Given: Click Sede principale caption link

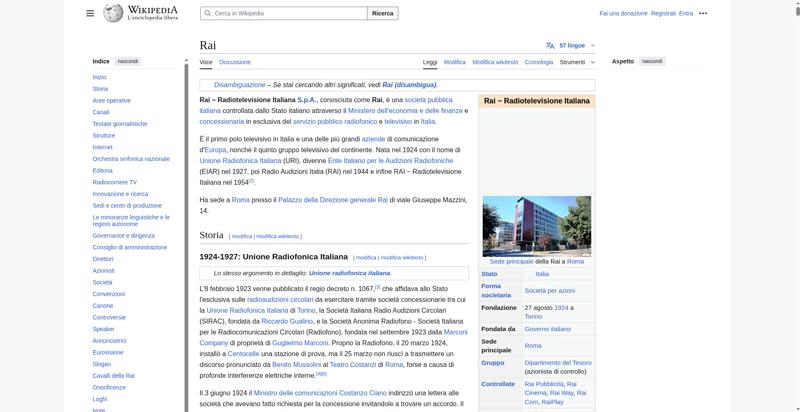Looking at the screenshot, I should 511,262.
